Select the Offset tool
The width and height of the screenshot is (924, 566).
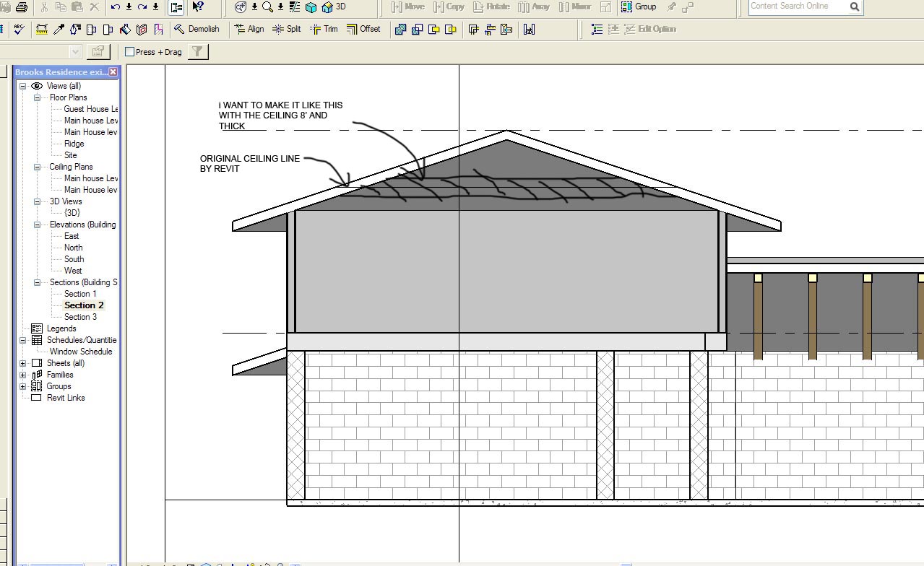[363, 29]
